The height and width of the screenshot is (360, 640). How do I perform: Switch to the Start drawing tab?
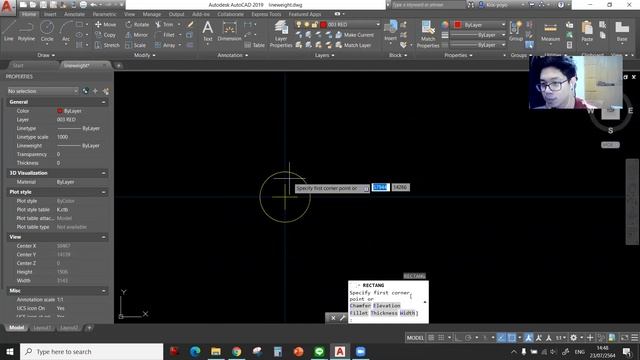coord(18,65)
